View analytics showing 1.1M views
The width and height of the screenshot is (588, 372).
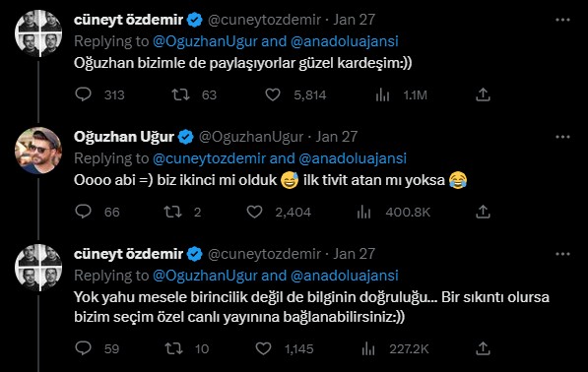pos(382,94)
